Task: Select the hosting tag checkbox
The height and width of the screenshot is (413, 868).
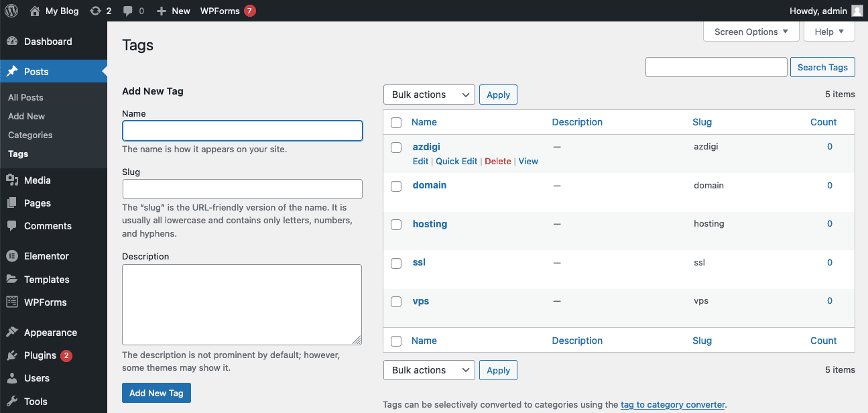Action: (396, 225)
